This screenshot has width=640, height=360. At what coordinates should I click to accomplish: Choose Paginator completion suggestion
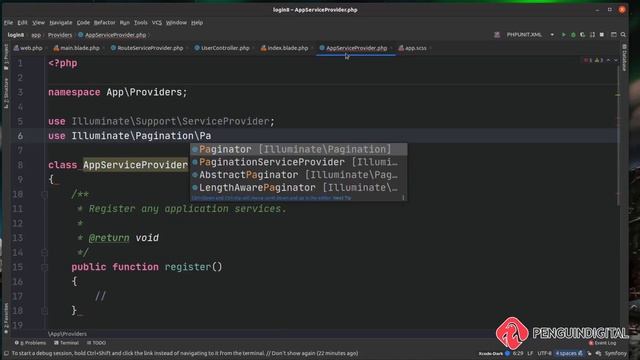tap(299, 149)
